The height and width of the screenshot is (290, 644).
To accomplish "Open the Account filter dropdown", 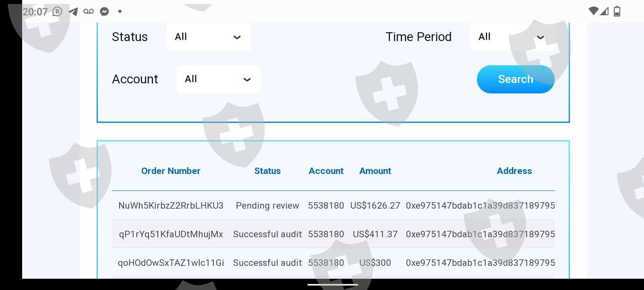I will (219, 79).
